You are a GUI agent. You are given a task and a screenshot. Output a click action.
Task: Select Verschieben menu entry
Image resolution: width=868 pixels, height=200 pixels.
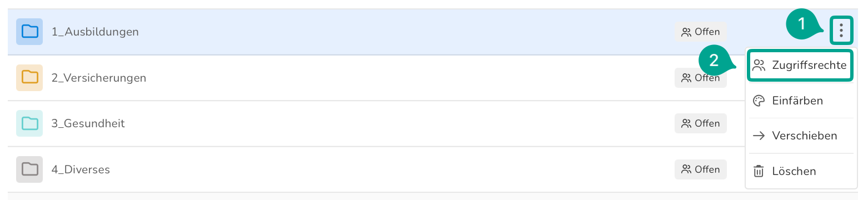coord(800,136)
